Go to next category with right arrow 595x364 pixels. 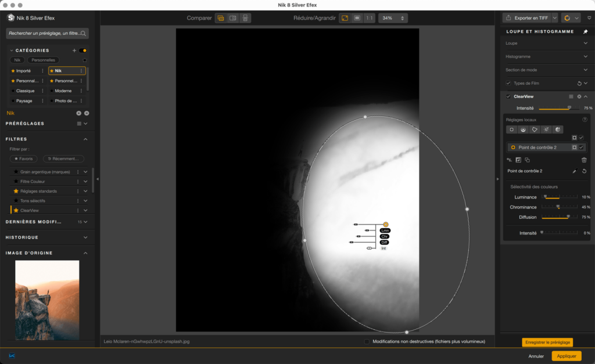[x=87, y=113]
